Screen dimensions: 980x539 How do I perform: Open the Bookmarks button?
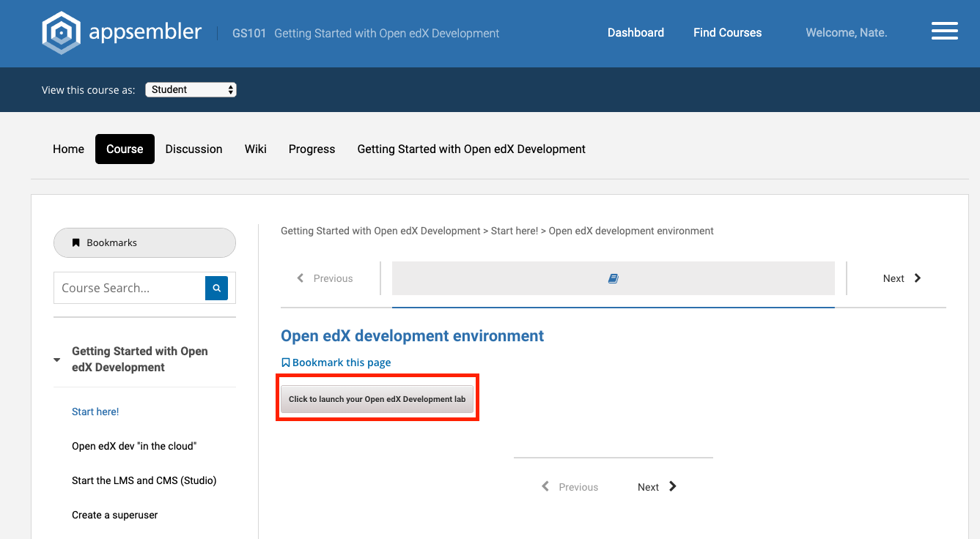point(144,242)
